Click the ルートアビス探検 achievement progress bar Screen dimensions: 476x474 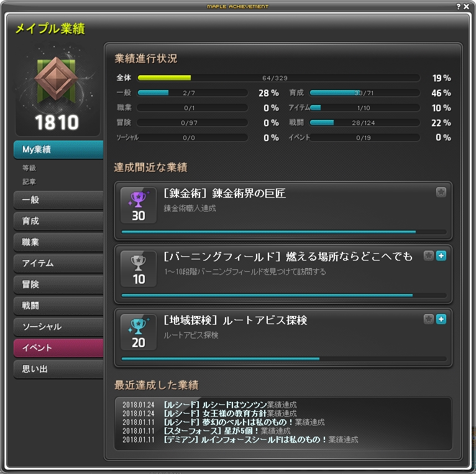(x=284, y=359)
